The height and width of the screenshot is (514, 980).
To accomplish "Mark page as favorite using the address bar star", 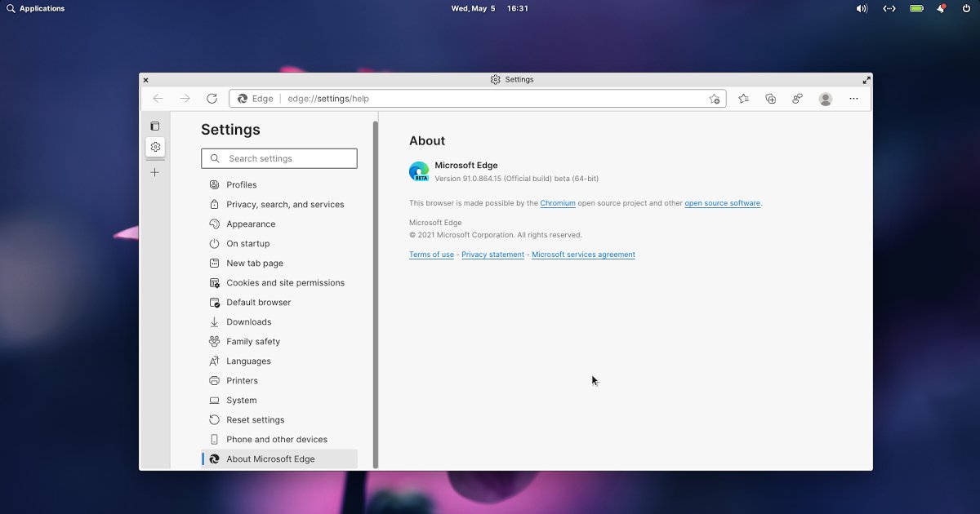I will [715, 98].
